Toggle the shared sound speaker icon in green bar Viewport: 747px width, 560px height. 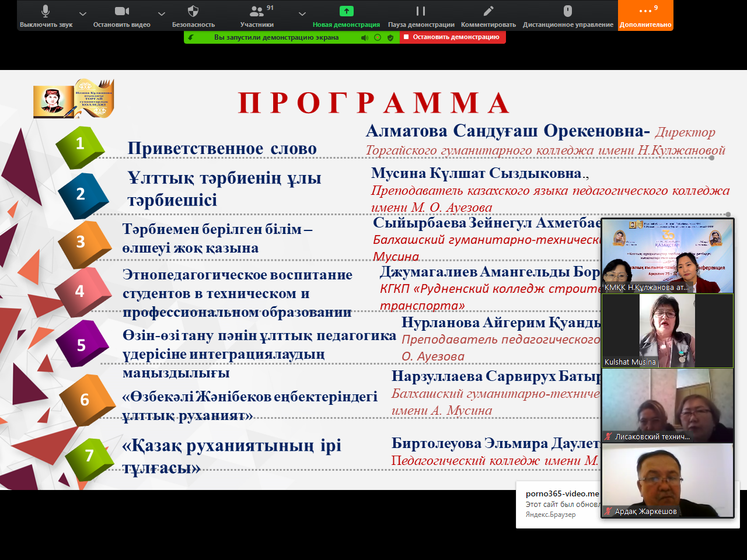(x=365, y=37)
